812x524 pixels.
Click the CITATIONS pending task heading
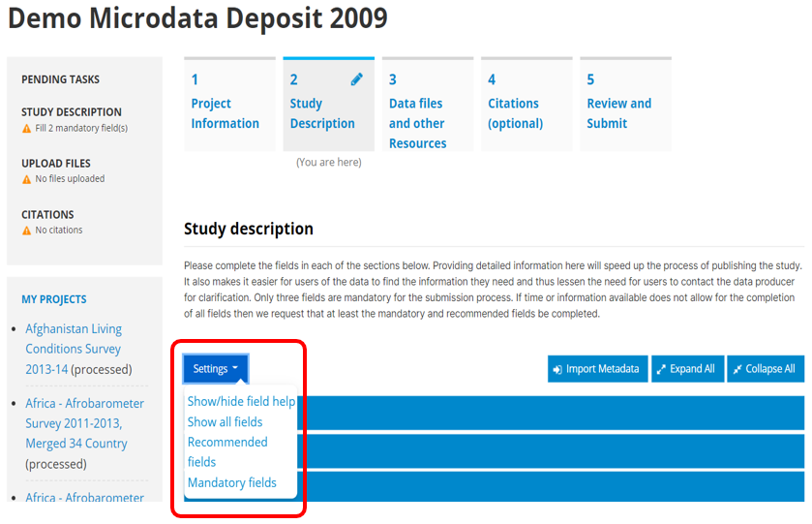47,215
